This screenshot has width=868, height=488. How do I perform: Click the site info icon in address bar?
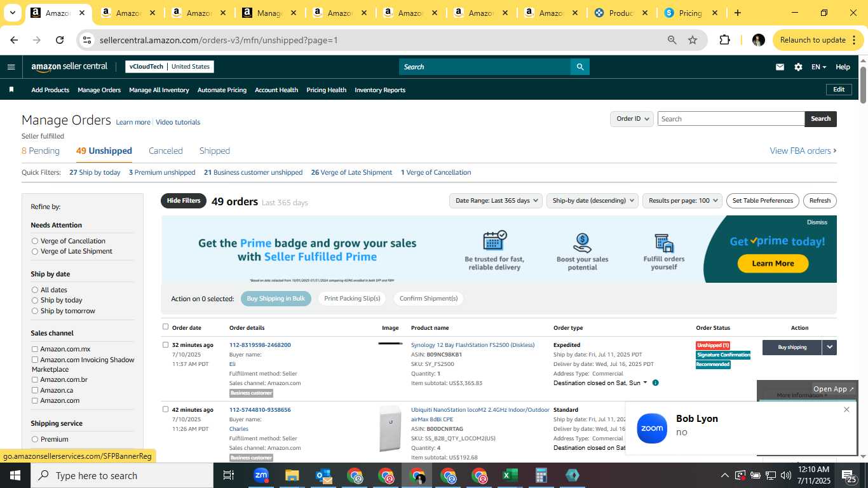coord(87,40)
